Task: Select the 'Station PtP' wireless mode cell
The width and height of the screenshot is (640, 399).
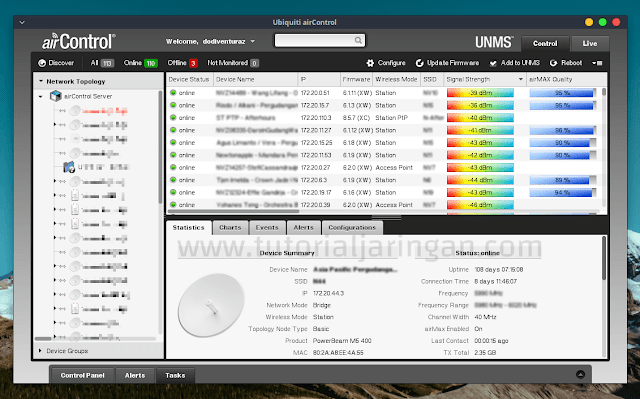Action: [391, 117]
